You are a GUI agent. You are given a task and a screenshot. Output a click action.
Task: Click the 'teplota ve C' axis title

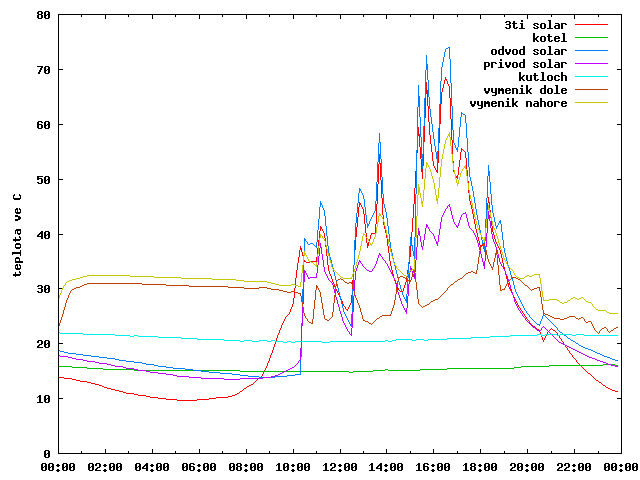(17, 236)
